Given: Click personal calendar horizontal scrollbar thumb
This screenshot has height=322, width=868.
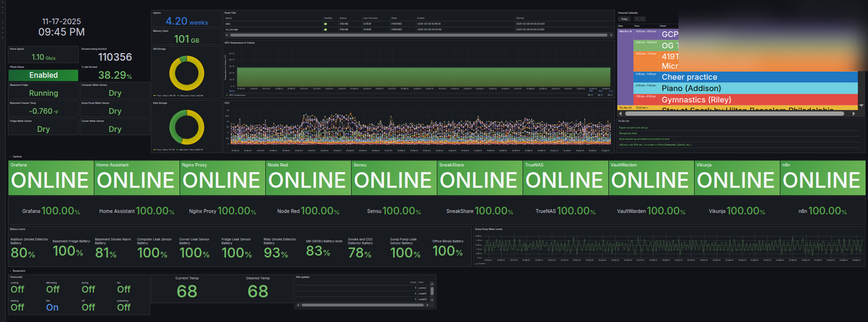Looking at the screenshot, I should click(734, 114).
